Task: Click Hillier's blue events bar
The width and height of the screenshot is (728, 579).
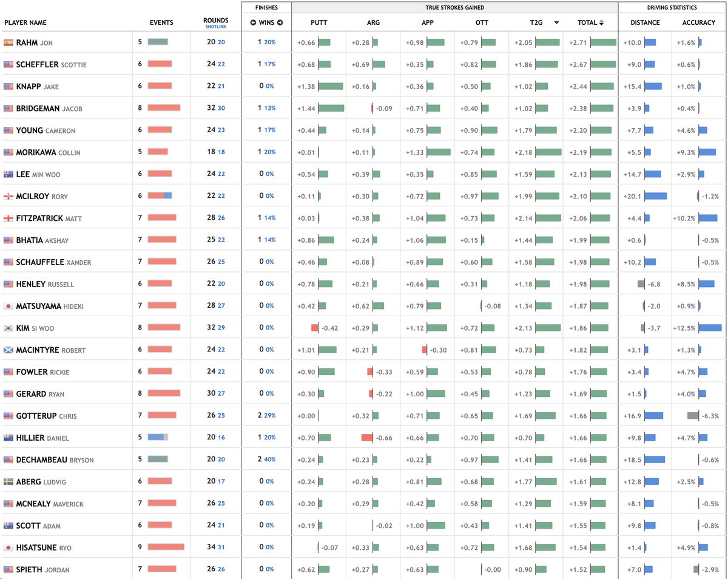Action: (x=158, y=438)
